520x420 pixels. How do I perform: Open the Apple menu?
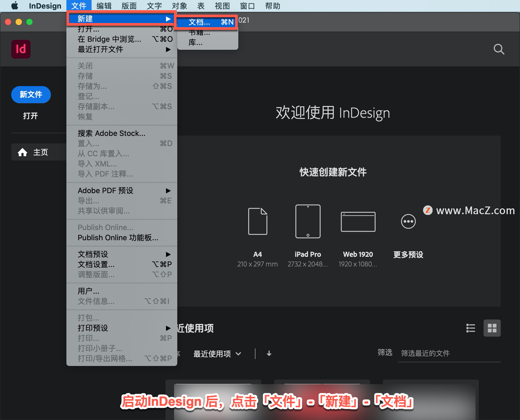point(15,6)
